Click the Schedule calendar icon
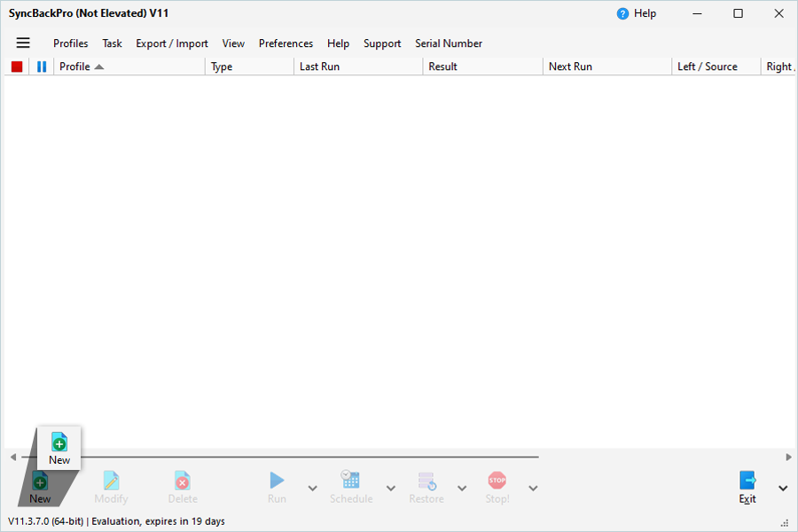Viewport: 798px width, 532px height. [x=350, y=480]
